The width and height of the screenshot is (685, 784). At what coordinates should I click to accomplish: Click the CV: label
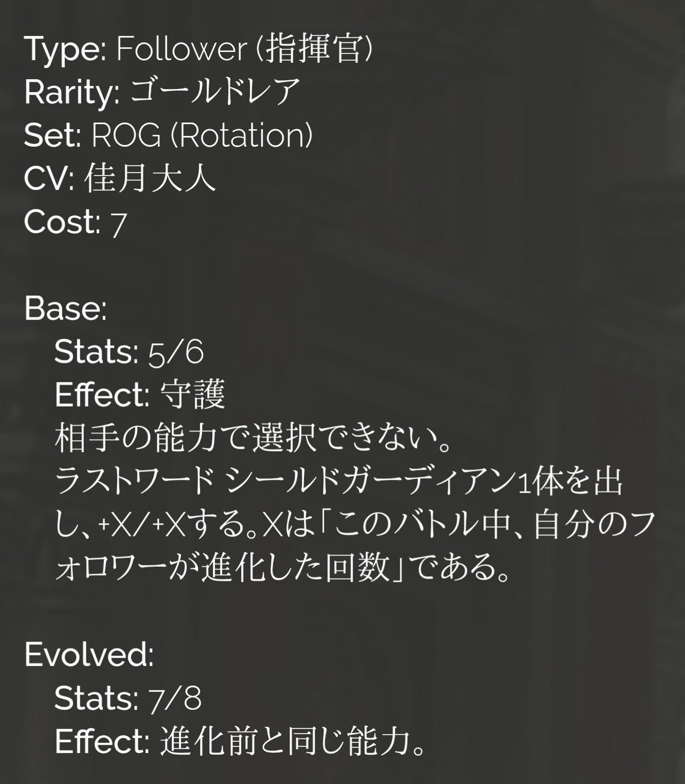49,179
